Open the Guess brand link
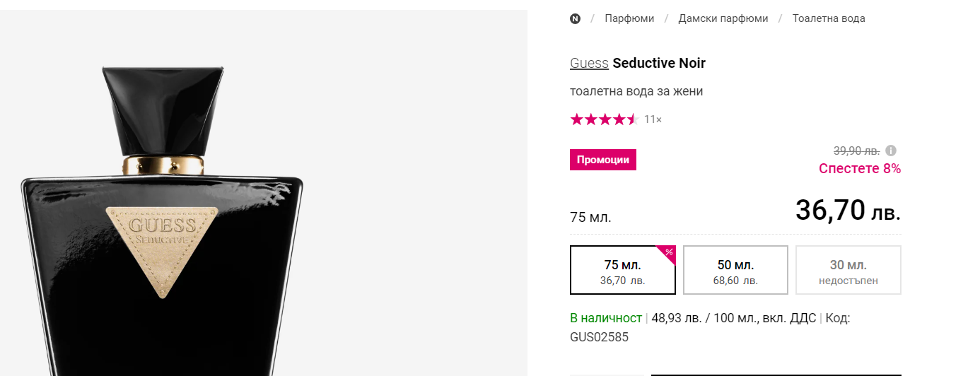 [x=589, y=63]
